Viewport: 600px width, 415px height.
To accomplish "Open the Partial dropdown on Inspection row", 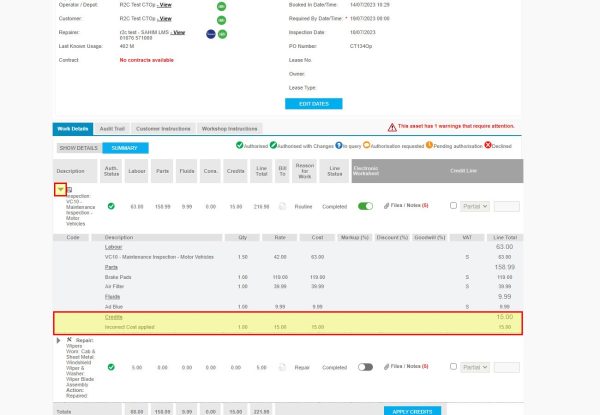I will pyautogui.click(x=475, y=207).
